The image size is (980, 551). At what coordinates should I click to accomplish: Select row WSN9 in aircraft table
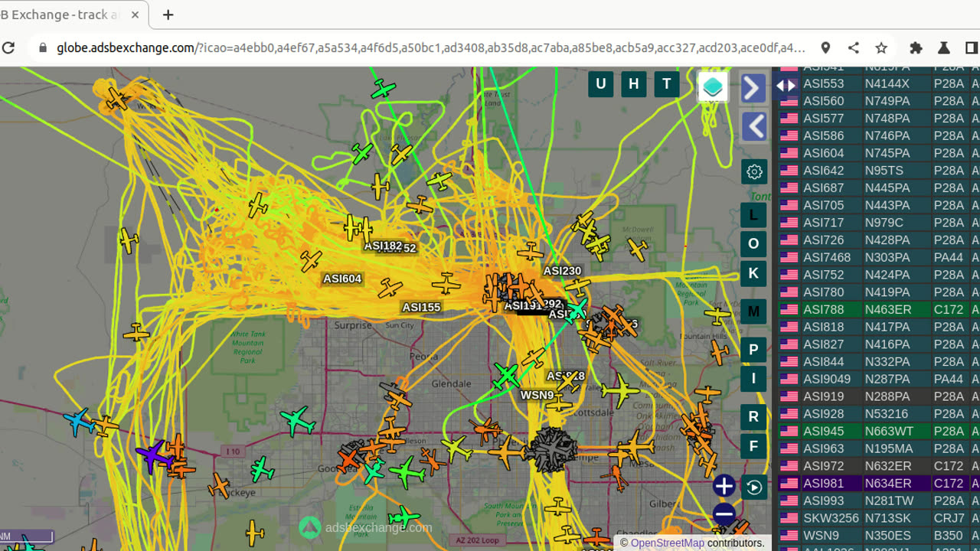pyautogui.click(x=879, y=535)
